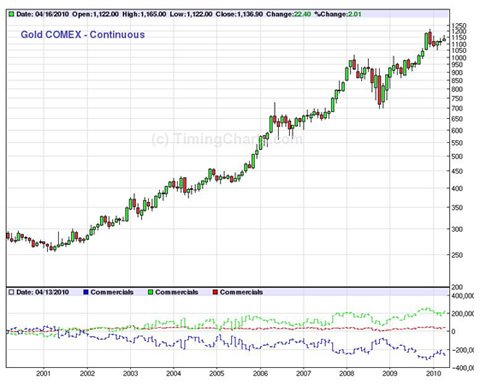Click the 2008 label on time axis
Viewport: 480px width, 386px height.
pyautogui.click(x=347, y=374)
